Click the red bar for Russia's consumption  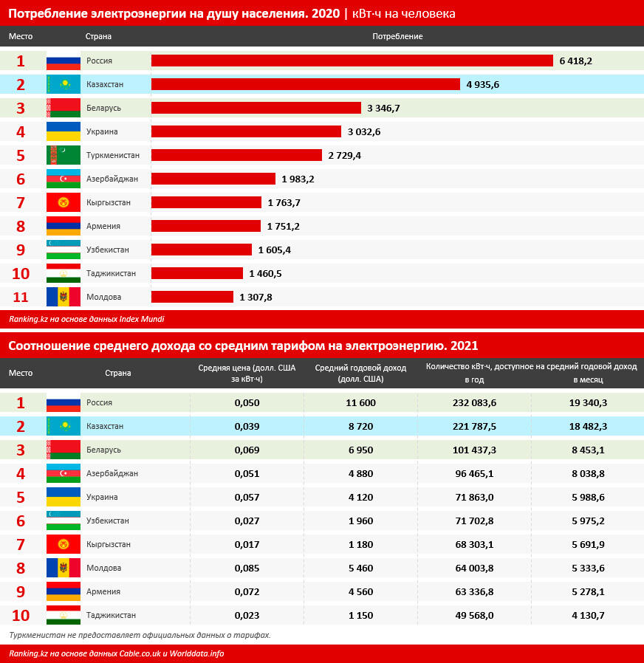(352, 61)
